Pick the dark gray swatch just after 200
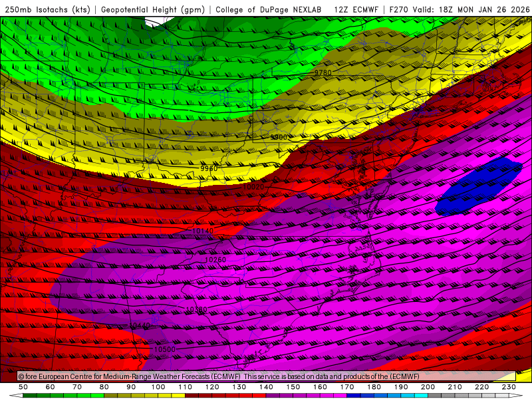 (435, 396)
